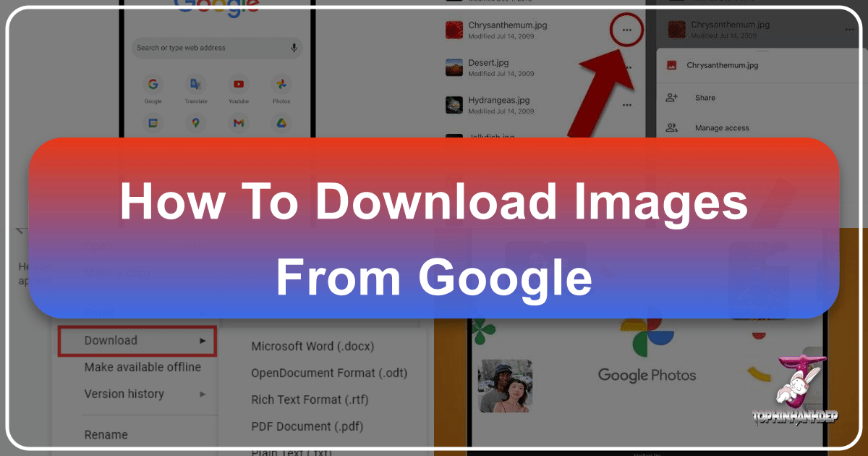The width and height of the screenshot is (868, 456).
Task: Open three-dot menu next to Hydrangeas.jpg
Action: 626,105
